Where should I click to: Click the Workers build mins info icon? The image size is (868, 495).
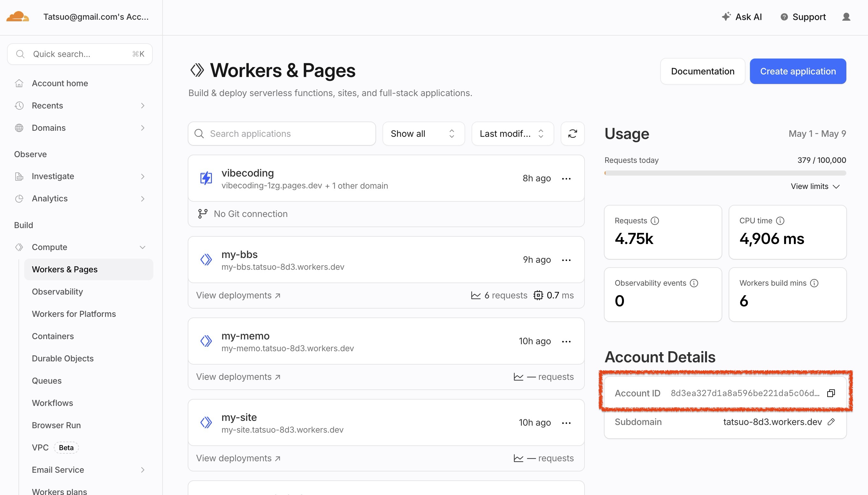click(814, 283)
